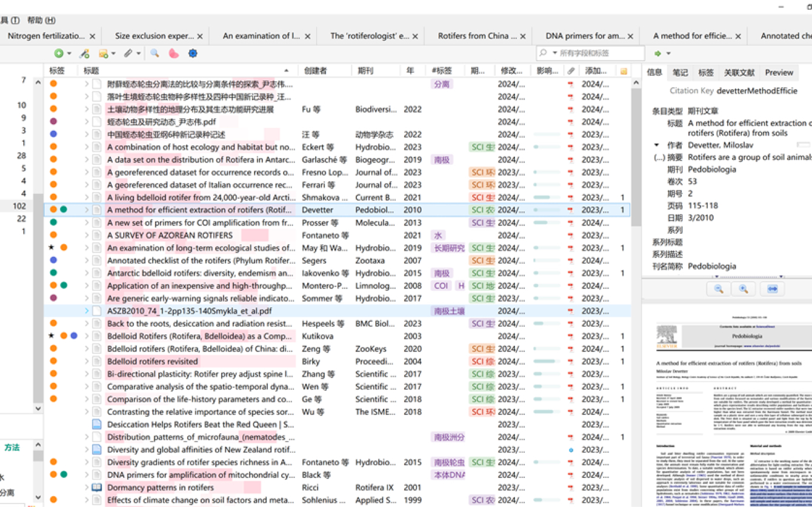Open New Item dropdown arrow
812x507 pixels.
click(x=69, y=54)
